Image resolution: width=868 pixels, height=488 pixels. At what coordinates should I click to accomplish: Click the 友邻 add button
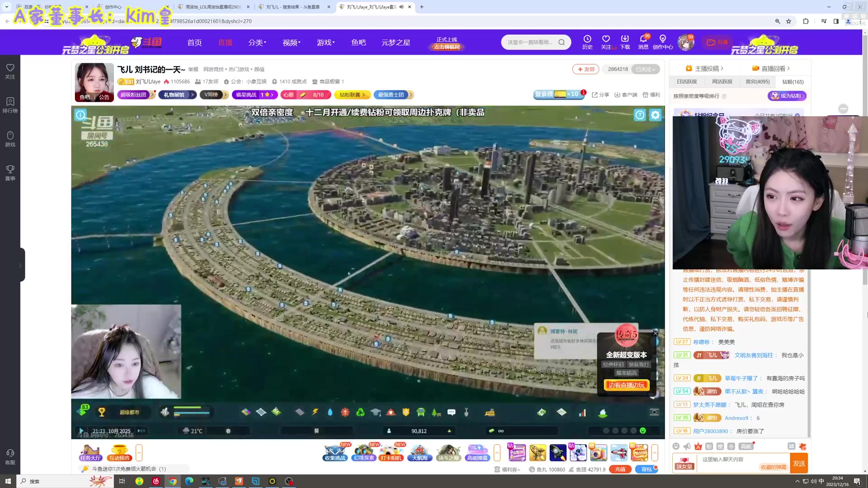pos(586,69)
